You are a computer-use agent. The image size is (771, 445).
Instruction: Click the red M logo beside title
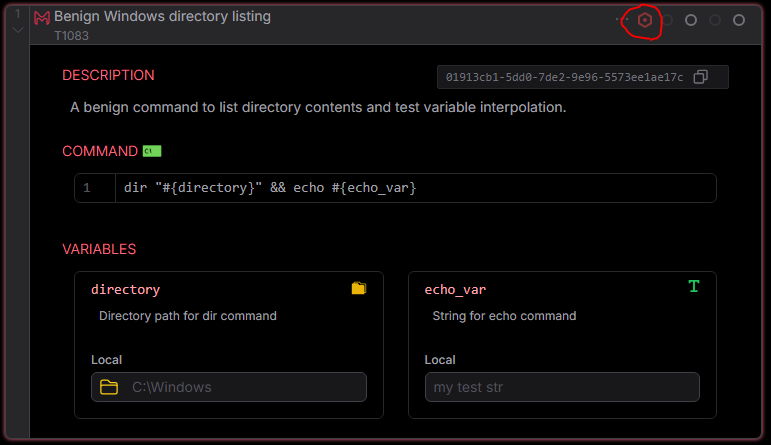click(42, 18)
